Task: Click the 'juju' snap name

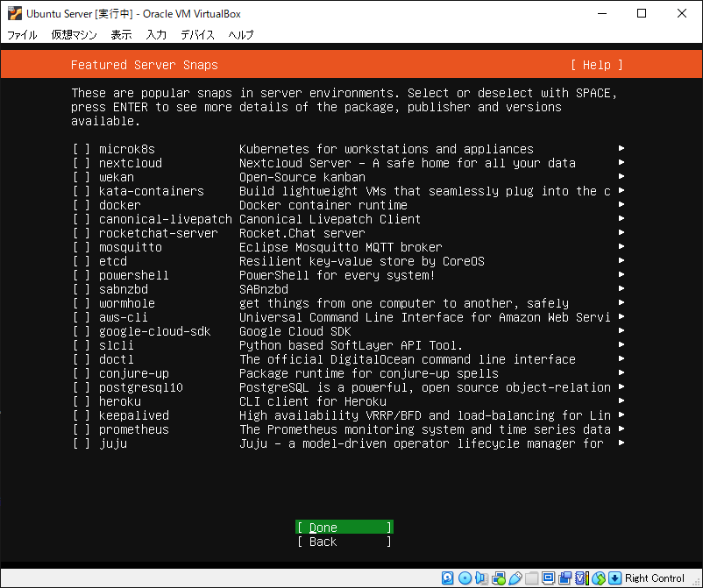Action: point(113,443)
